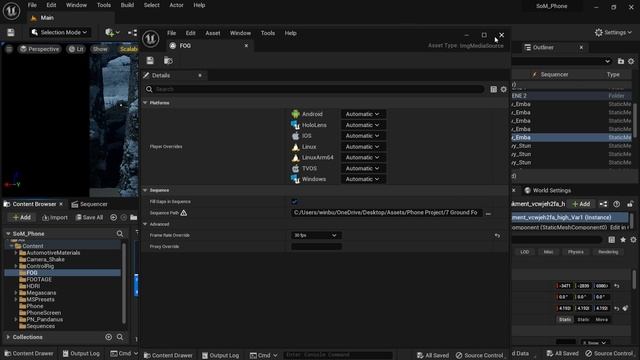Expand the Megascans folder
The height and width of the screenshot is (360, 640).
(16, 293)
